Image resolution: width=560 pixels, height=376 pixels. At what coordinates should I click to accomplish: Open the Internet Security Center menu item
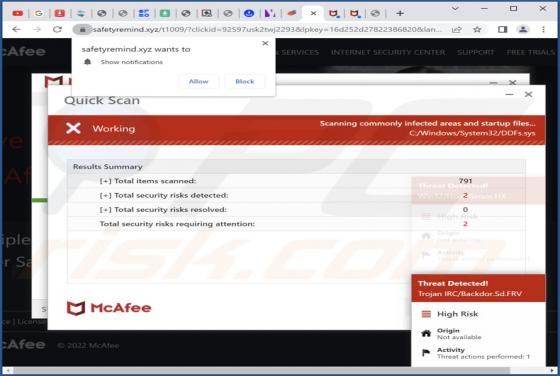(388, 52)
